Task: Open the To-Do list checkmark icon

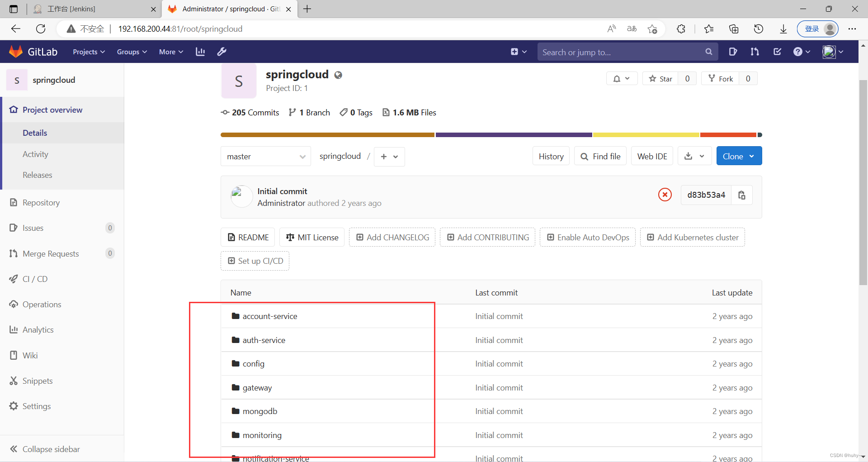Action: (x=777, y=52)
